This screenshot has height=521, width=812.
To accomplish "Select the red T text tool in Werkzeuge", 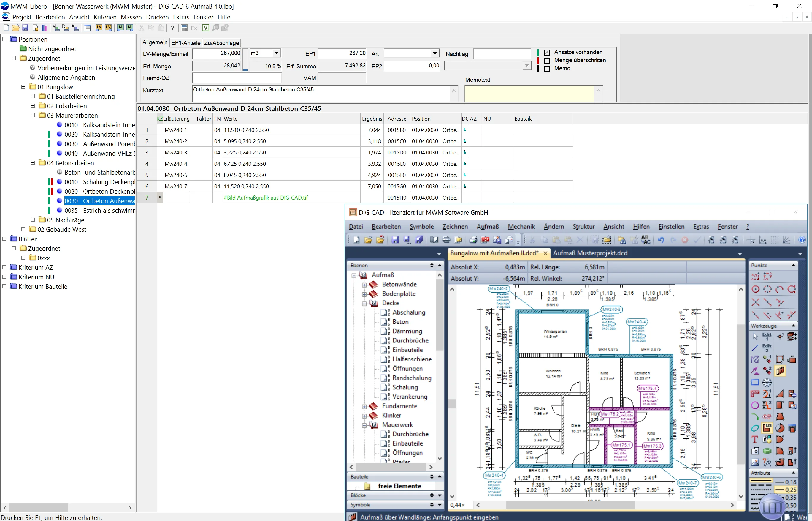I will [755, 440].
